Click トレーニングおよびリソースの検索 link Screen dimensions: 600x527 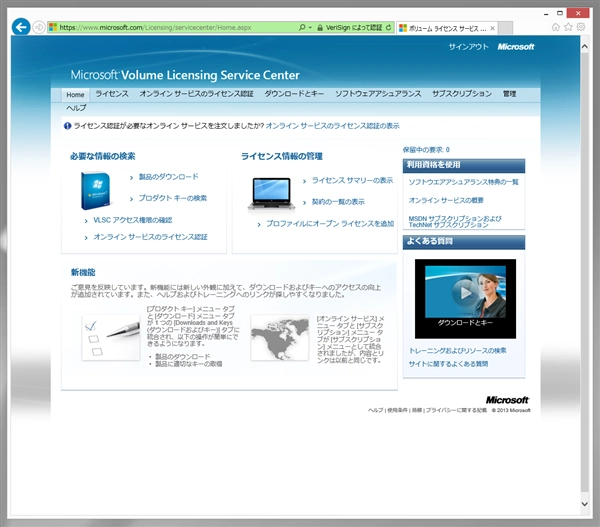click(457, 351)
